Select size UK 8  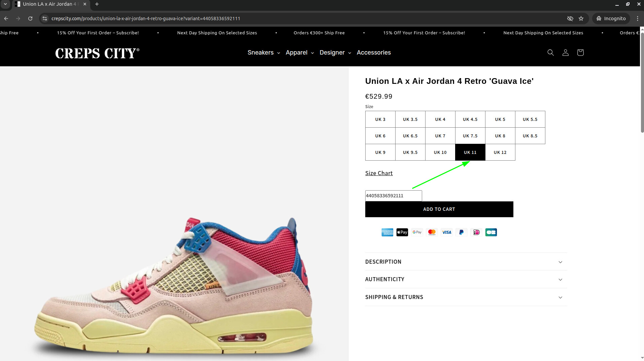(500, 136)
